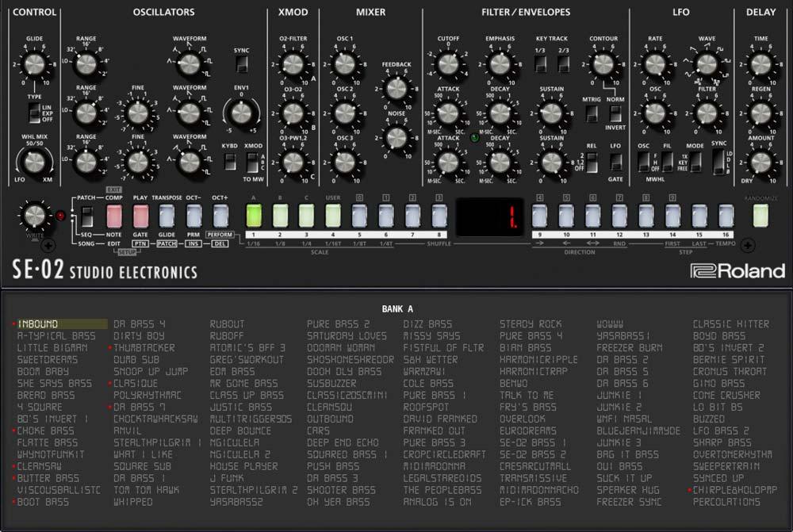Flip the PATCH/SEQ/SONG mode switch
This screenshot has height=532, width=793.
pyautogui.click(x=87, y=216)
